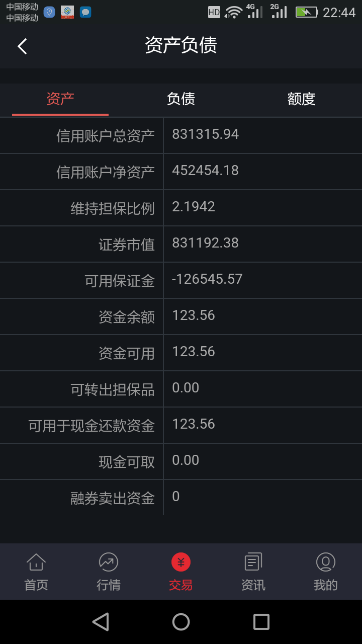Viewport: 362px width, 644px height.
Task: Tap the location notification icon in status bar
Action: tap(49, 12)
